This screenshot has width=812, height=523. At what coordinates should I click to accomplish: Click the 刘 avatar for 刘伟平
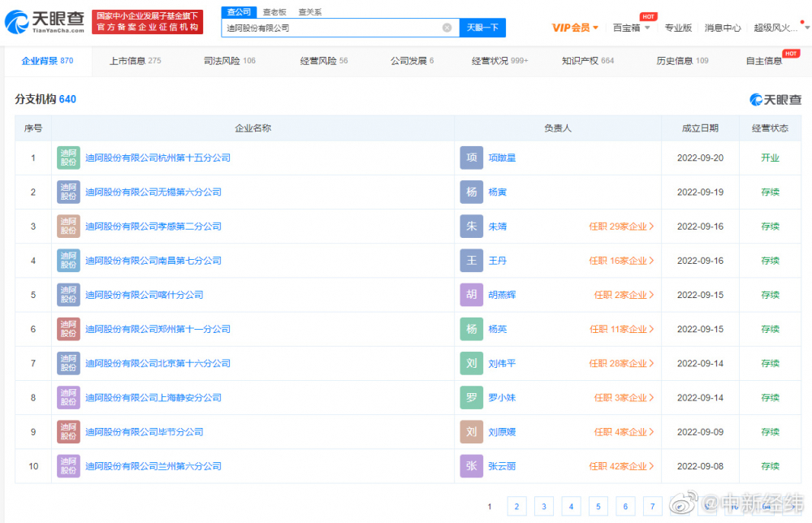click(471, 363)
